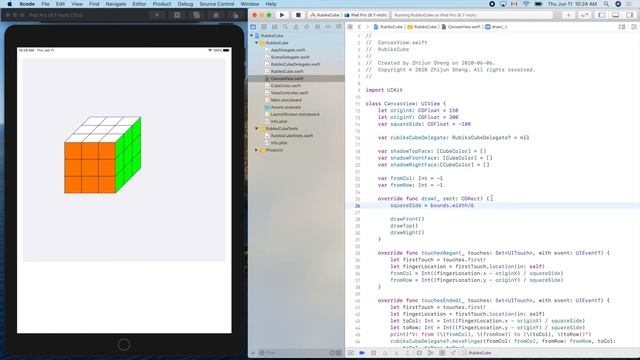Tap the white top face of cube

click(x=103, y=129)
